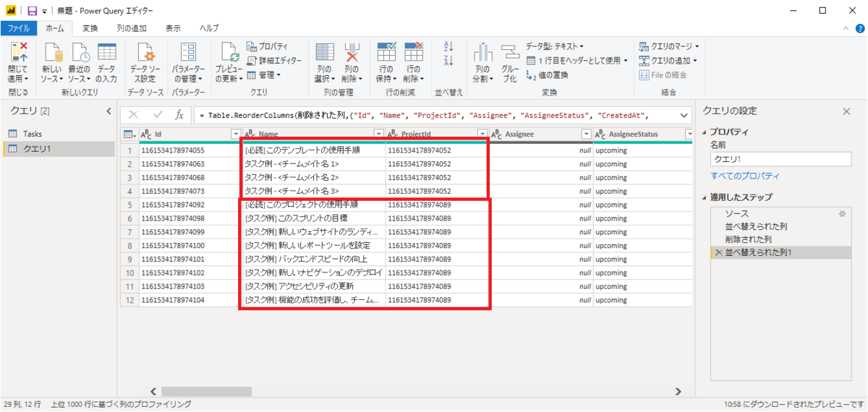Viewport: 868px width, 412px height.
Task: Switch to the ホーム tab
Action: point(54,28)
